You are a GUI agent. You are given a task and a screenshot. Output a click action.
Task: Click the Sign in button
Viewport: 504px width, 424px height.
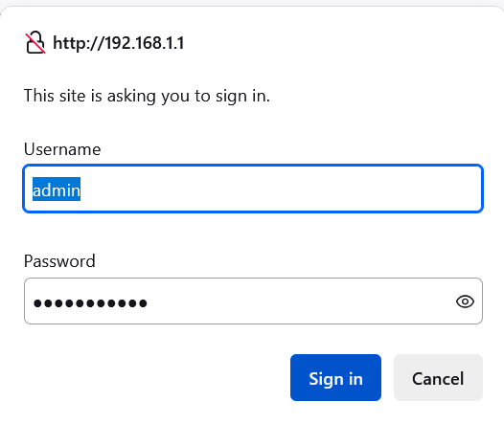point(335,377)
